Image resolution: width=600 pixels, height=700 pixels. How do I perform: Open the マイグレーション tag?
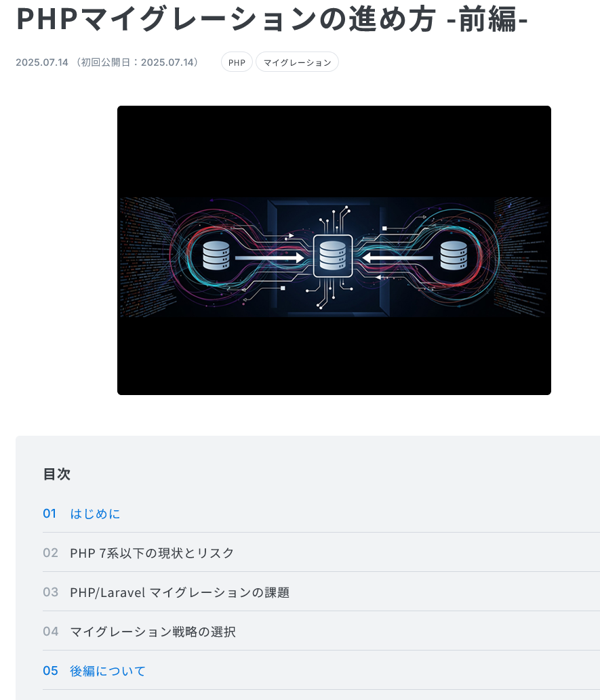[297, 62]
